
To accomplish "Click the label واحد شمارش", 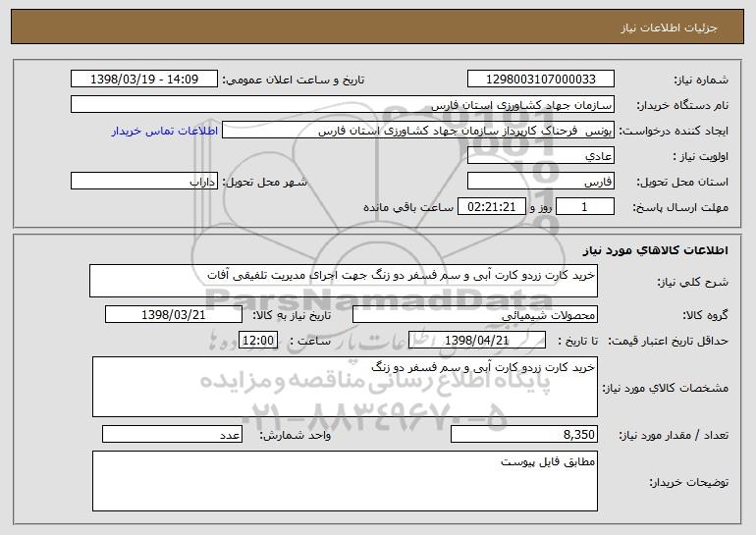I will pos(296,435).
